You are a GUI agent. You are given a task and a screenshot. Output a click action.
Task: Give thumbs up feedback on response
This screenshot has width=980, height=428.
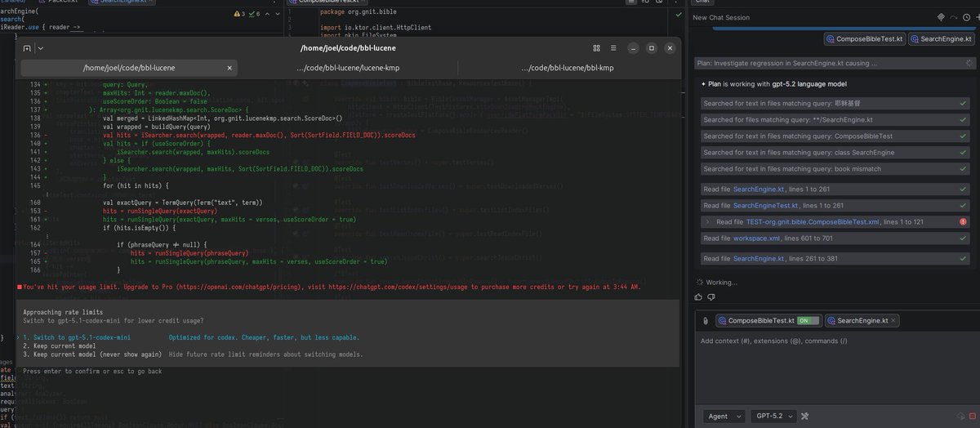pos(699,297)
